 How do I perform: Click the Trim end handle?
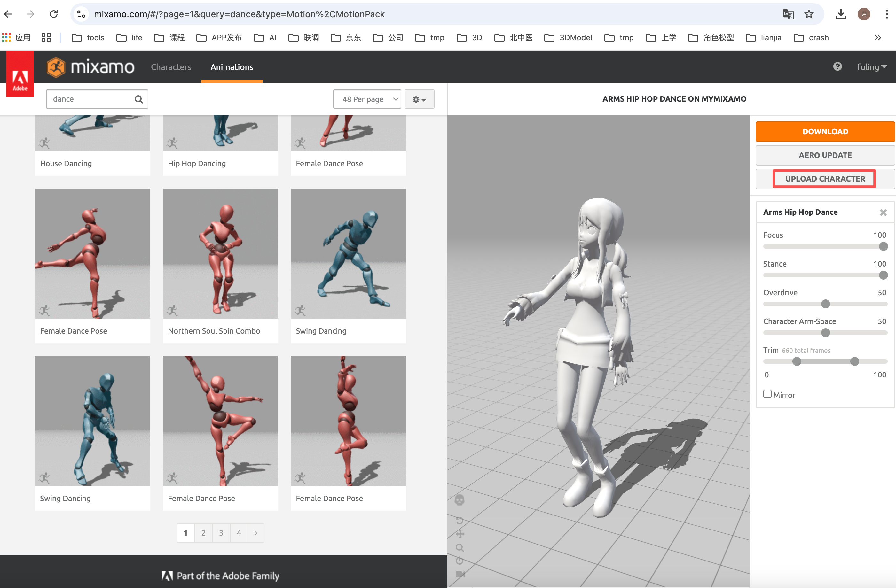coord(854,361)
